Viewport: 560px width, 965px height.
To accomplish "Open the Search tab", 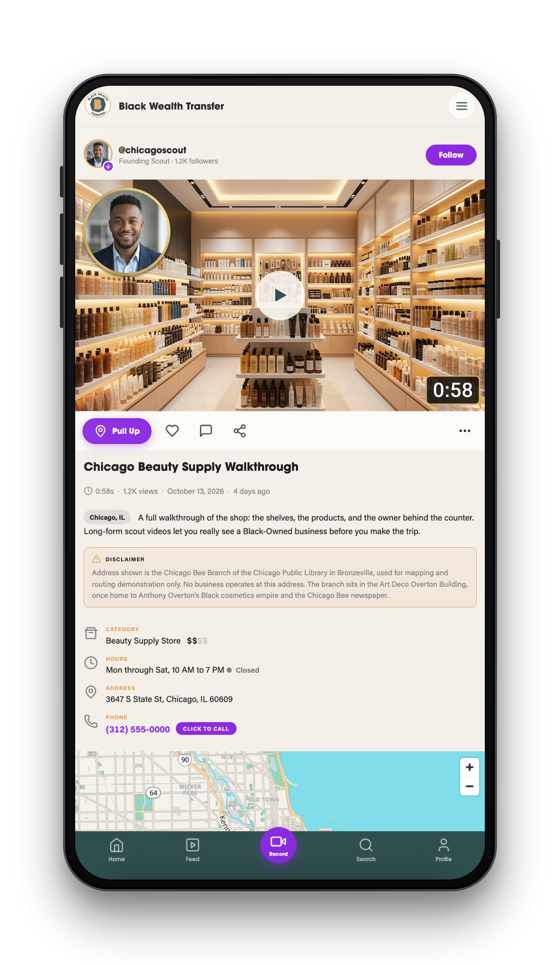I will click(x=366, y=850).
